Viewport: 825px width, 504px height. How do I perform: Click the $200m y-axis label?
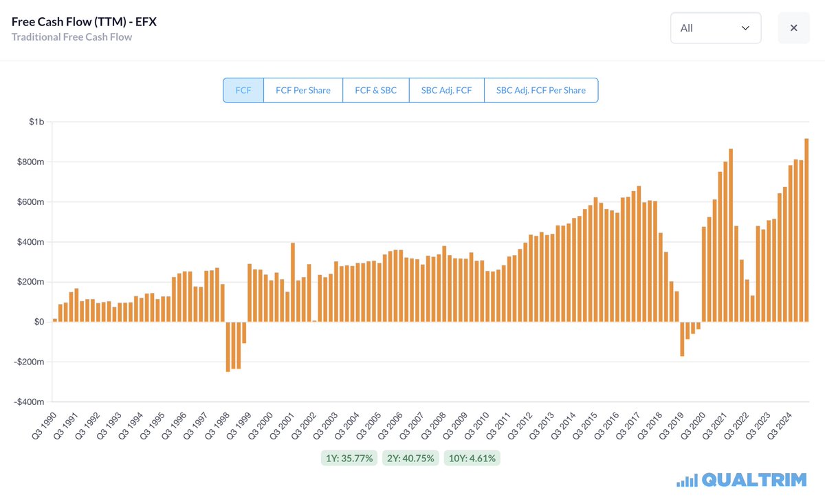(32, 282)
